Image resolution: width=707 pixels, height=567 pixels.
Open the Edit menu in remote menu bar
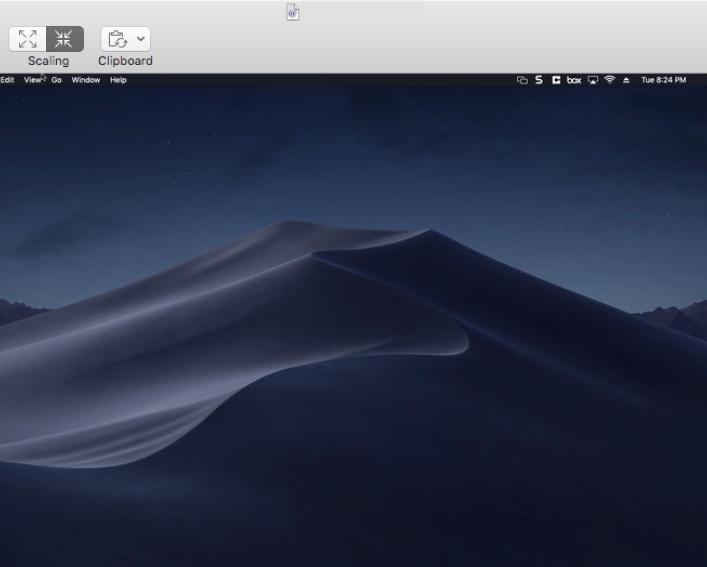pyautogui.click(x=7, y=80)
